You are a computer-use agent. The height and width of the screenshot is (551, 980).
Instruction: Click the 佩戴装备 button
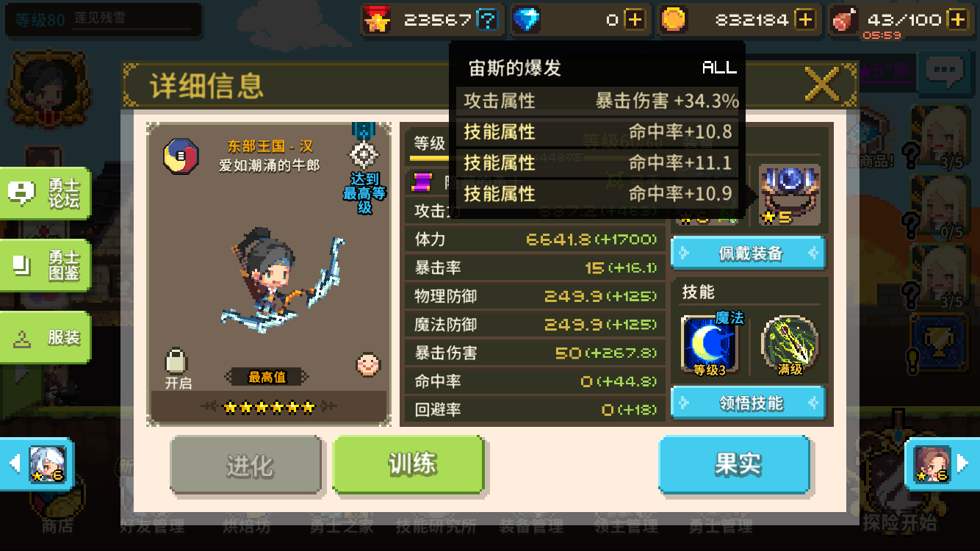(x=749, y=253)
